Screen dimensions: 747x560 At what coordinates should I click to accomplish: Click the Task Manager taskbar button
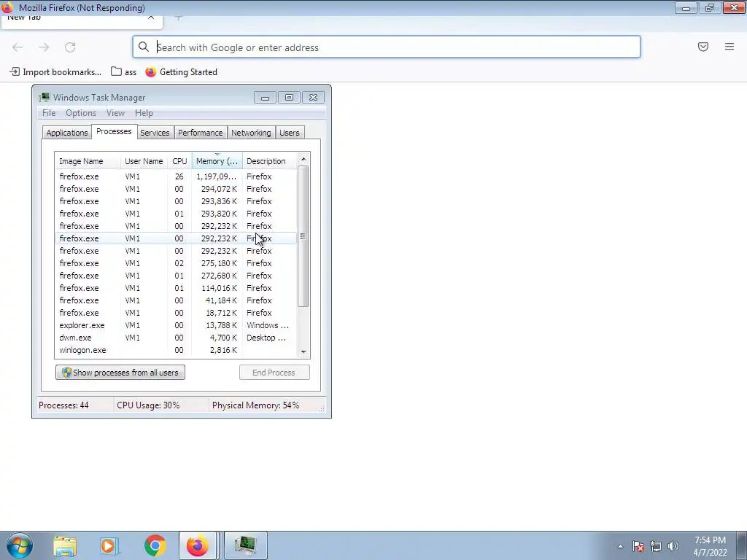245,545
